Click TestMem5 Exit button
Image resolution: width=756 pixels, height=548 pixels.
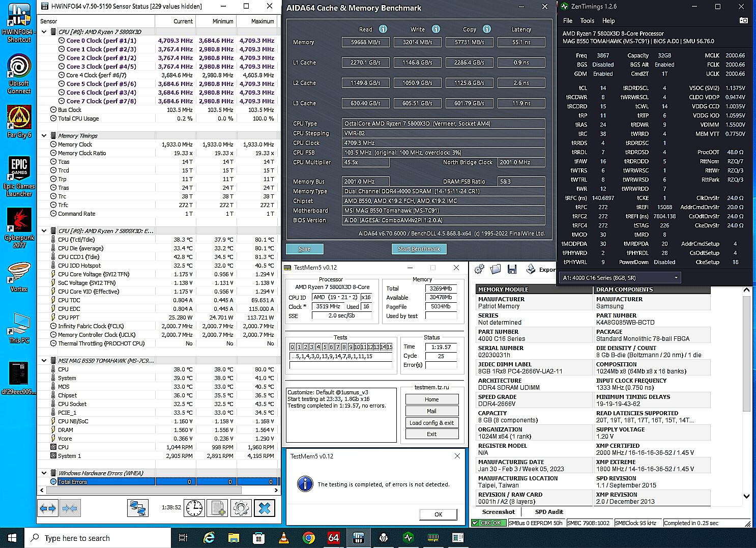pos(432,434)
